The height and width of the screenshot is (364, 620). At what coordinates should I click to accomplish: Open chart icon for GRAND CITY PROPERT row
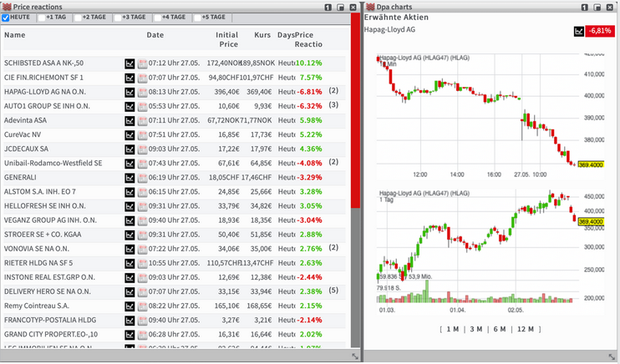point(130,334)
